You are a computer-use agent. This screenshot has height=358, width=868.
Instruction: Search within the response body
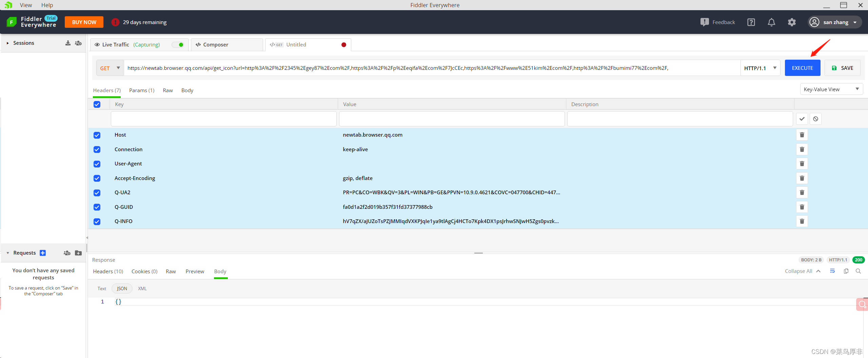click(x=858, y=271)
